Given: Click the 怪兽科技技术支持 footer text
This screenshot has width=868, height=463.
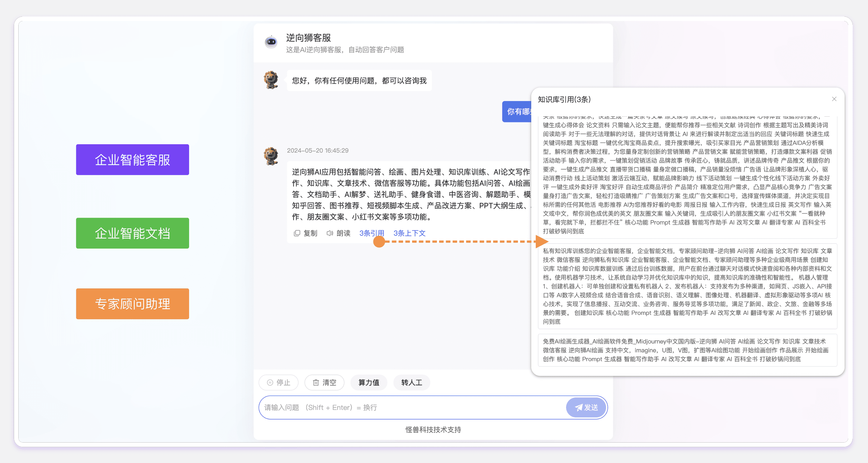Looking at the screenshot, I should [433, 430].
